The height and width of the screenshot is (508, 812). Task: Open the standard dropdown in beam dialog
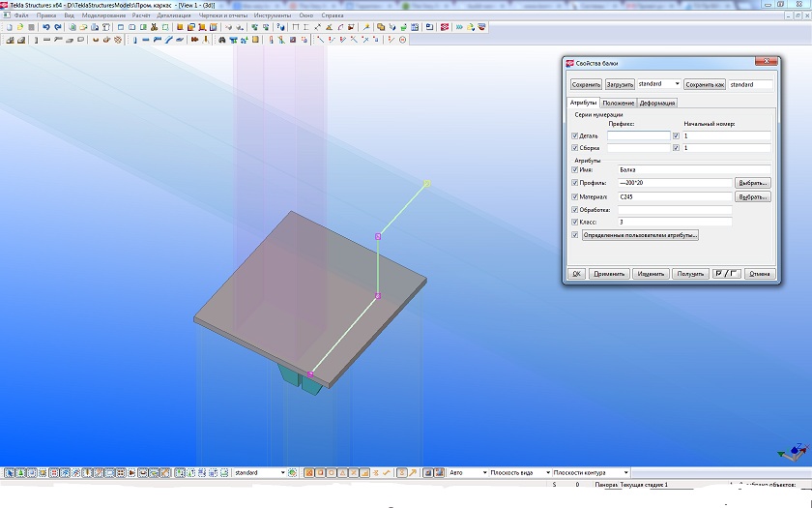(x=677, y=84)
